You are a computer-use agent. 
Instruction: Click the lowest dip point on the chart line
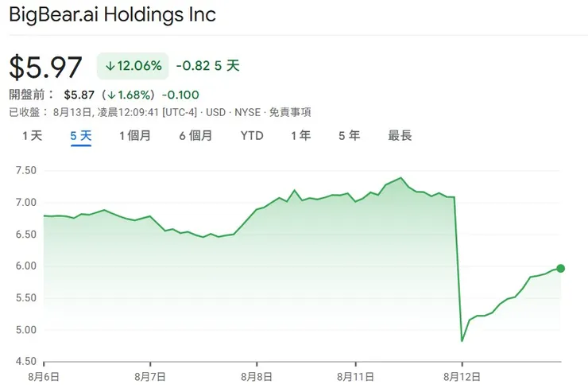(462, 340)
